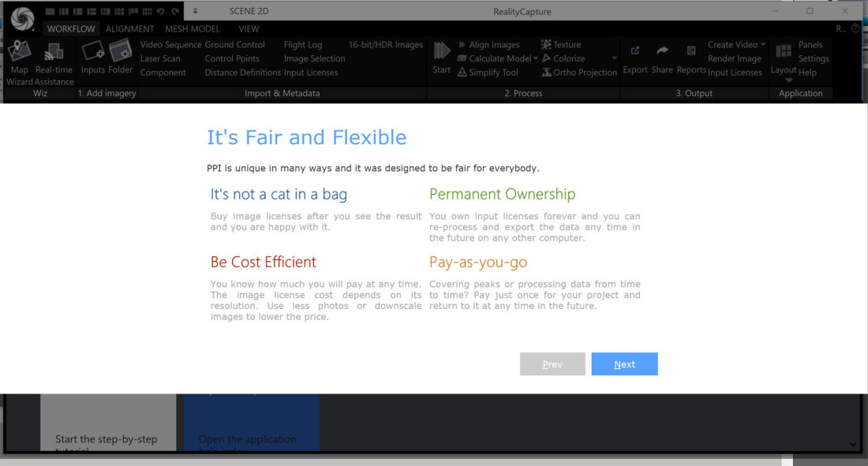Click the "It's not a cat in a bag" heading
The width and height of the screenshot is (868, 466).
[x=279, y=194]
